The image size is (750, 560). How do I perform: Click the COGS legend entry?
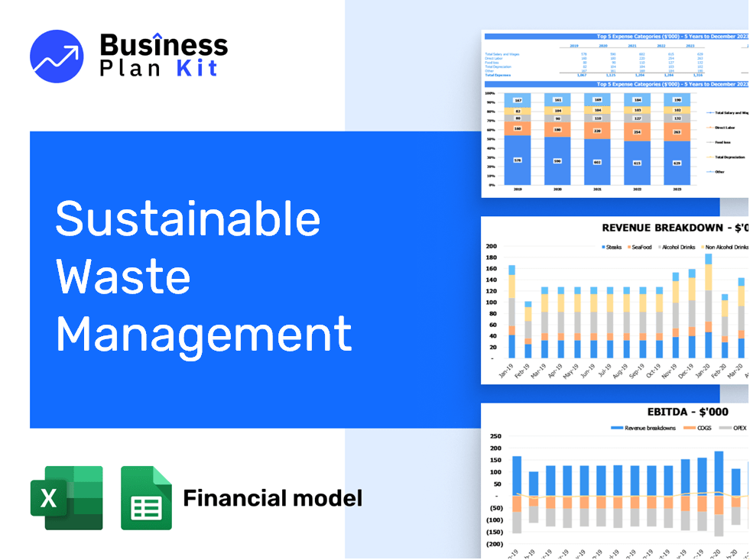[x=698, y=428]
